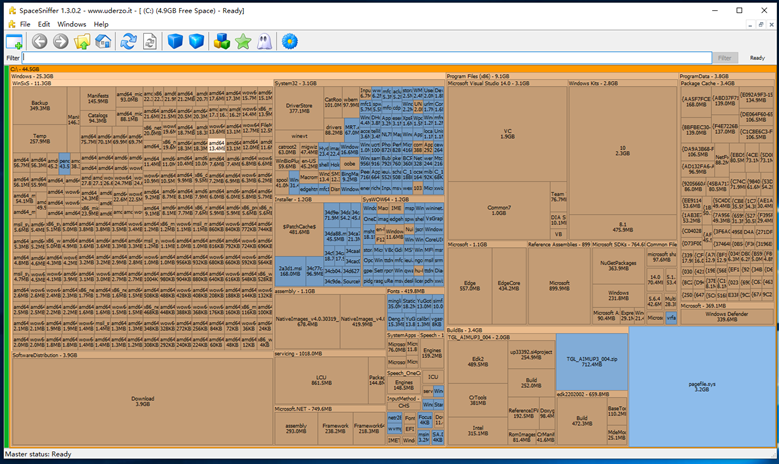This screenshot has width=779, height=464.
Task: Go back with the left arrow icon
Action: click(39, 41)
